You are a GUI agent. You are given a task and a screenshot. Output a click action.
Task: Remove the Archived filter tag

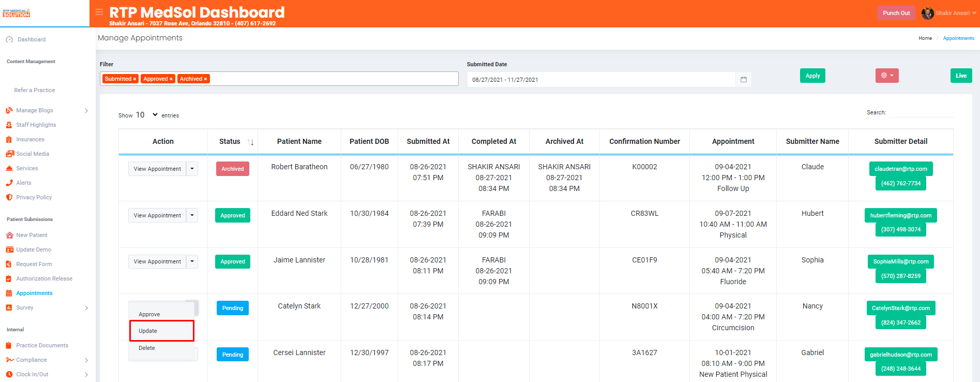[x=205, y=79]
